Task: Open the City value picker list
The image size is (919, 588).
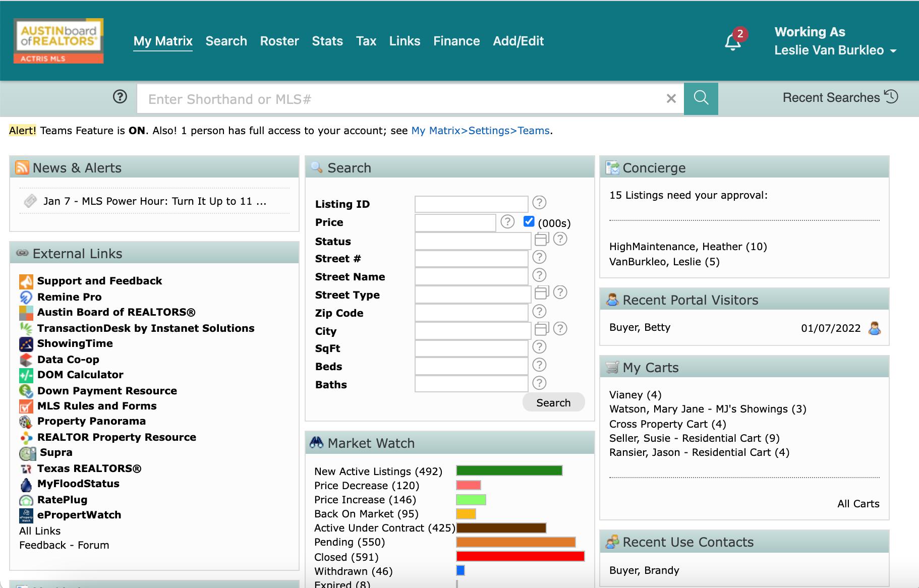Action: [x=542, y=329]
